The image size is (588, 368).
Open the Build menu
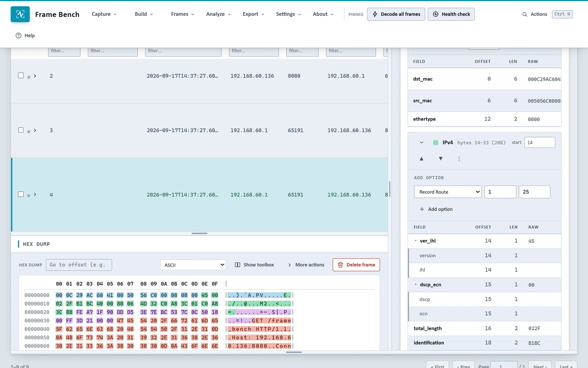pos(144,14)
